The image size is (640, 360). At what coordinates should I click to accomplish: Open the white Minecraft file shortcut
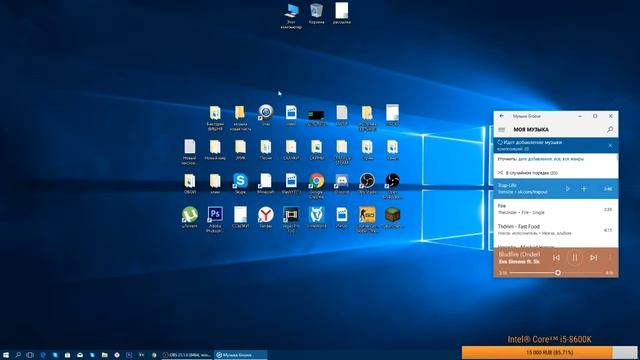click(266, 183)
